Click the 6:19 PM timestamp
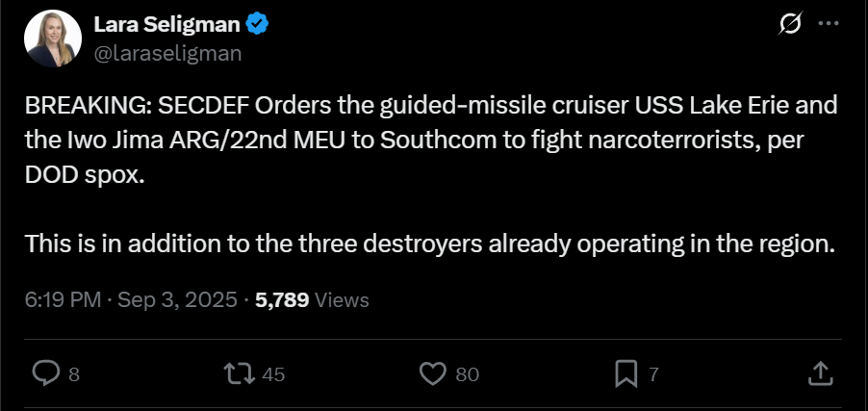 [63, 299]
